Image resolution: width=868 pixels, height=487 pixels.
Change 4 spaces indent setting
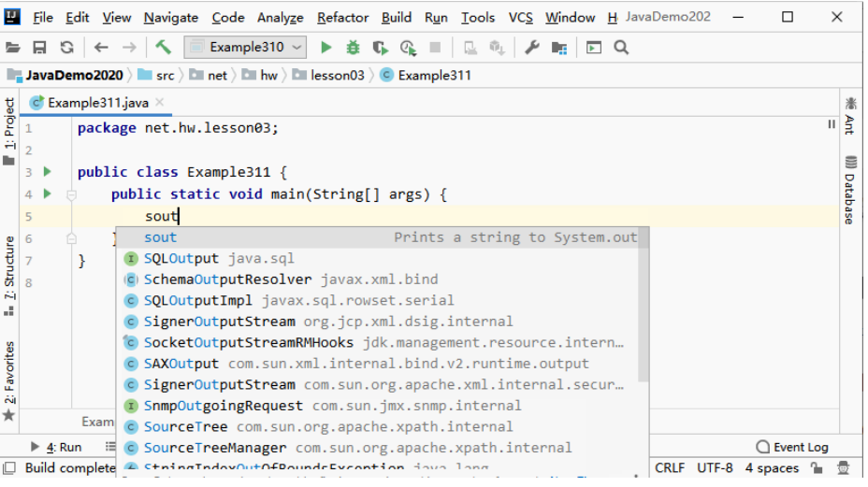772,468
